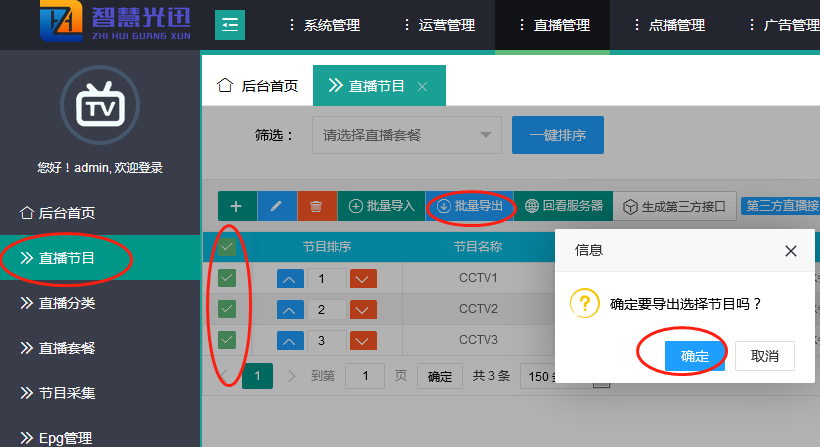
Task: Click 确定 to confirm export
Action: coord(694,356)
